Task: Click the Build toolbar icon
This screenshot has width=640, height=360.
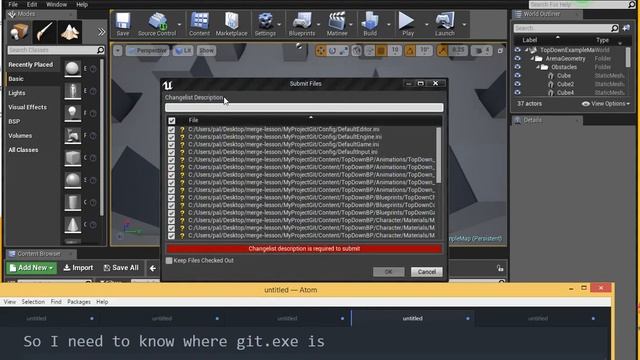Action: (x=370, y=24)
